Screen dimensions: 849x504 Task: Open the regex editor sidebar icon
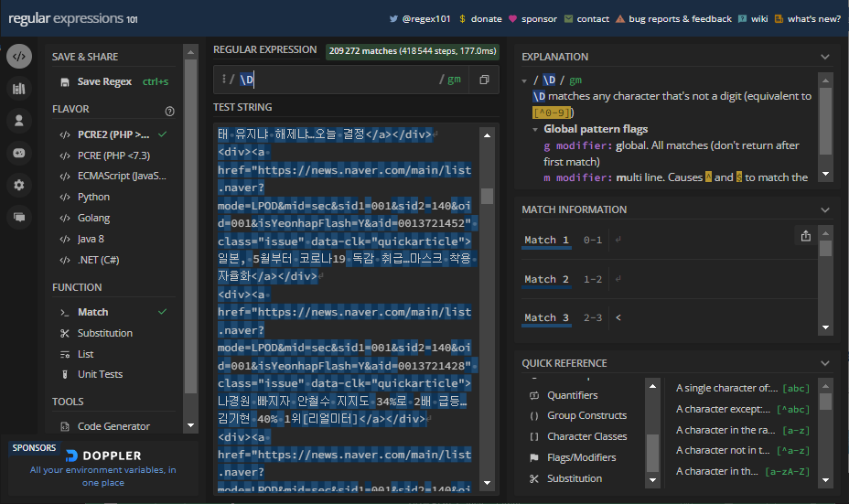(19, 57)
